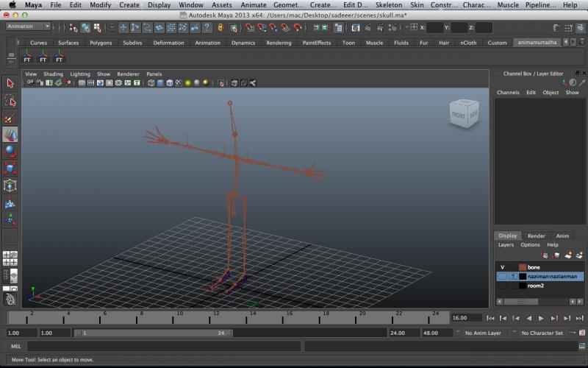Jump to the start of playback range

pyautogui.click(x=490, y=318)
